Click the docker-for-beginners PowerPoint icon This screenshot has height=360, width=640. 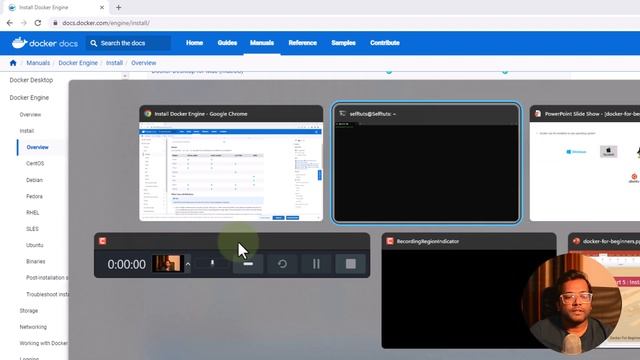(x=576, y=241)
